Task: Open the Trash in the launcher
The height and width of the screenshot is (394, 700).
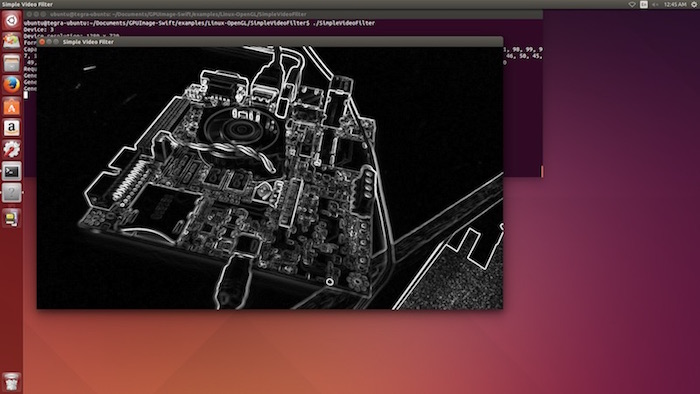Action: (11, 382)
